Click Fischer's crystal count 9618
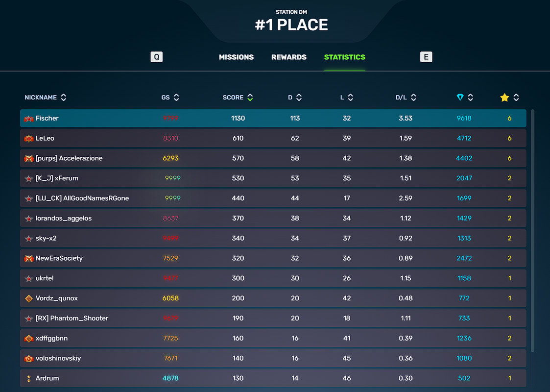The image size is (550, 392). coord(464,118)
